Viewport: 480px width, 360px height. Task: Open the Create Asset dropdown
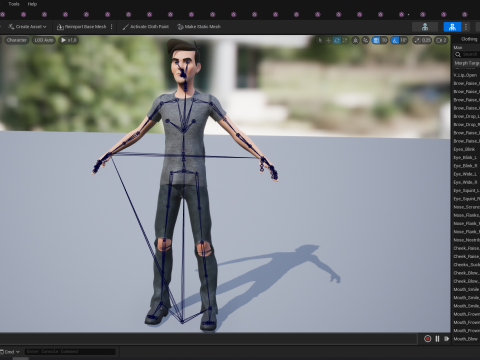[27, 27]
